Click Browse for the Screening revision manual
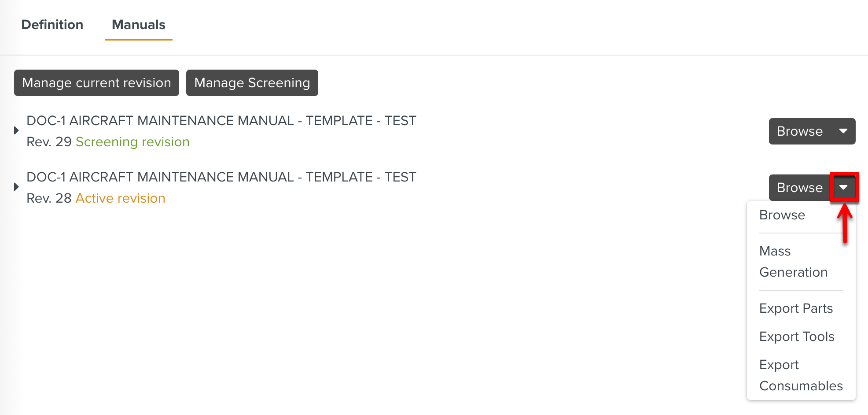The width and height of the screenshot is (868, 415). tap(799, 131)
